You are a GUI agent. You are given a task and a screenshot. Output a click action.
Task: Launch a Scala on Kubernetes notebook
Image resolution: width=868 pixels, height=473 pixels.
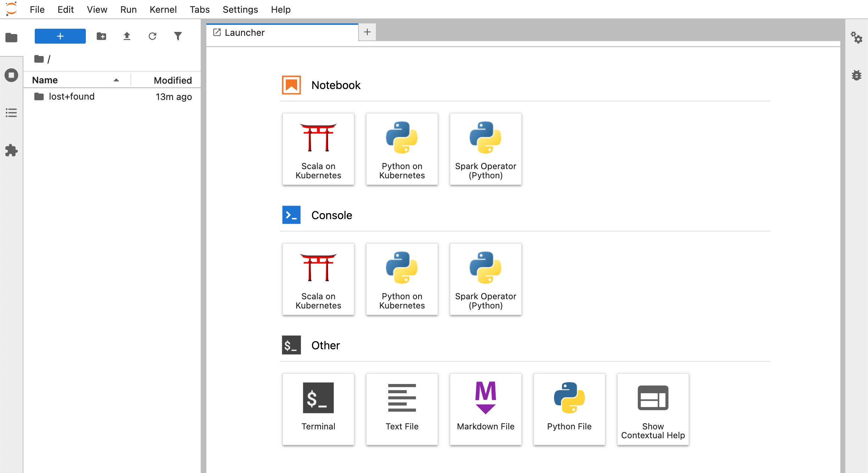pos(318,149)
